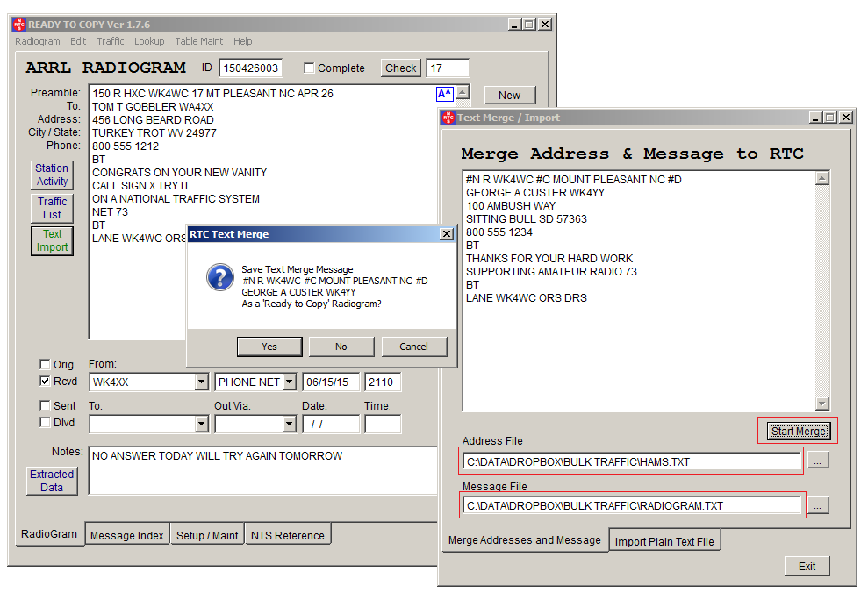Click the line 'TURKEY TROT WV 24977'

pyautogui.click(x=154, y=133)
